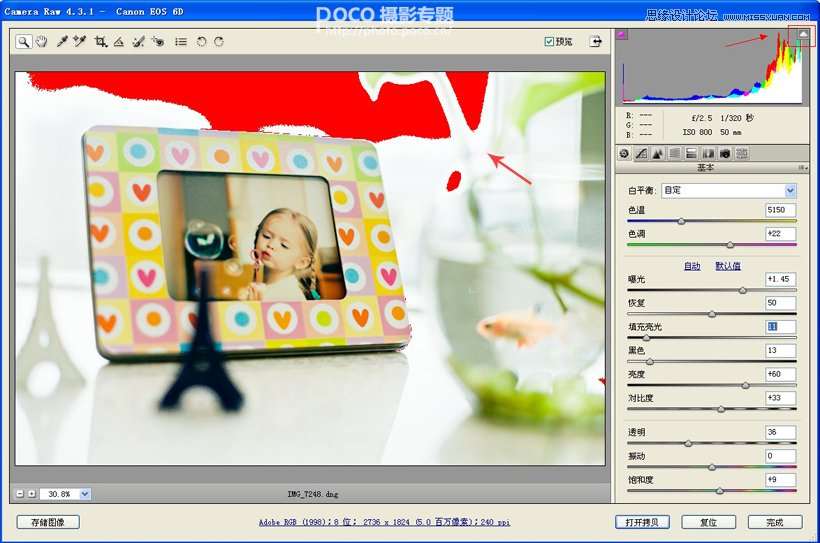Image resolution: width=820 pixels, height=543 pixels.
Task: Click the 存储图像 save image button
Action: pyautogui.click(x=48, y=522)
